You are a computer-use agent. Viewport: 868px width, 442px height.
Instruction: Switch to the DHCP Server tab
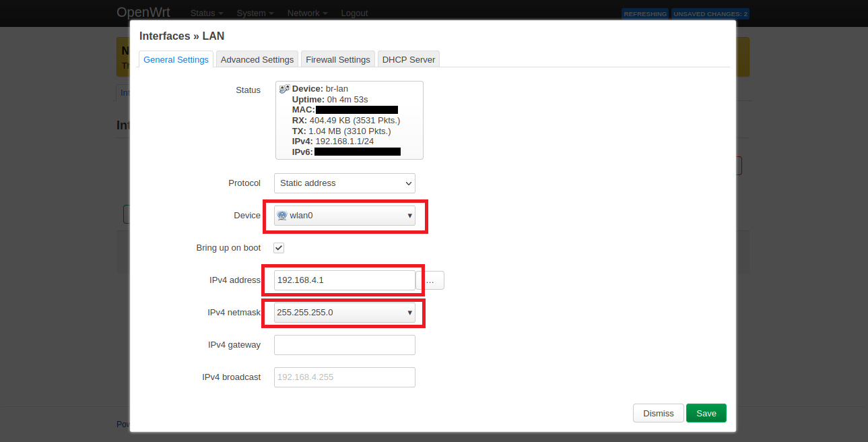point(409,59)
